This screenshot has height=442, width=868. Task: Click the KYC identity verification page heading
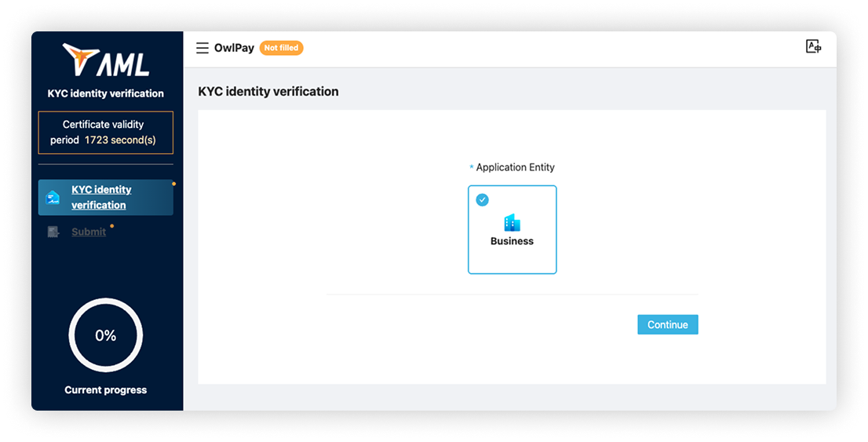(x=268, y=92)
